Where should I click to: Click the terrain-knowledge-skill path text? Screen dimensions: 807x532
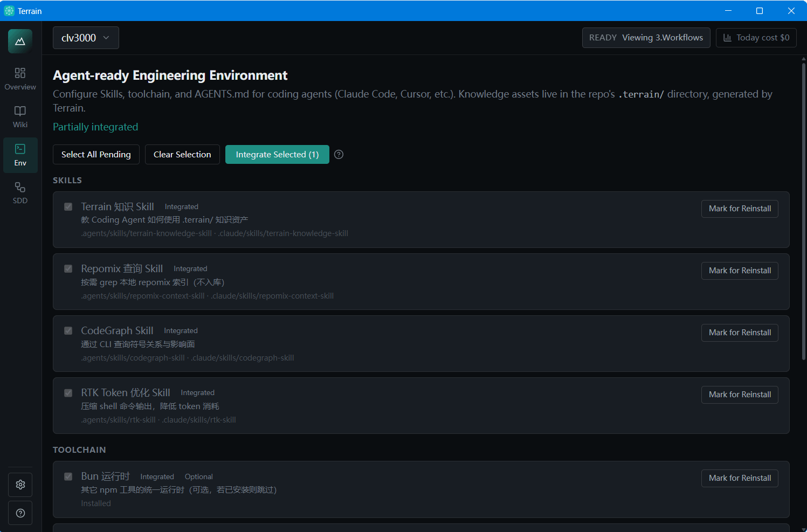[x=215, y=233]
